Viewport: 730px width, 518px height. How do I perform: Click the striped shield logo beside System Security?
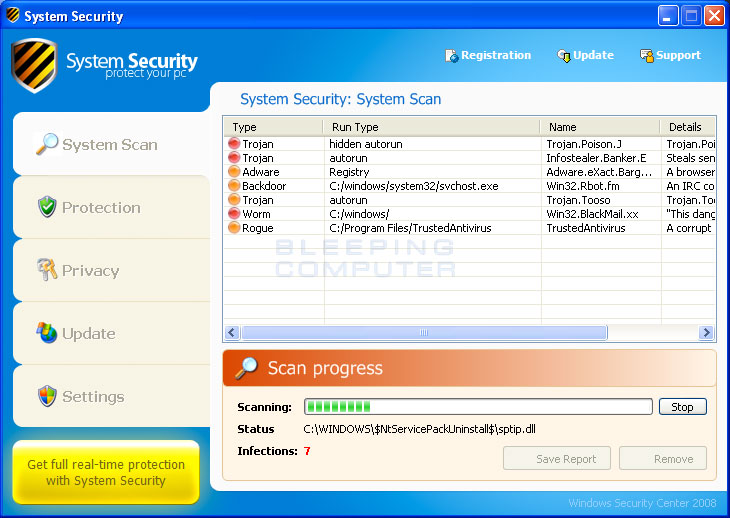tap(34, 65)
